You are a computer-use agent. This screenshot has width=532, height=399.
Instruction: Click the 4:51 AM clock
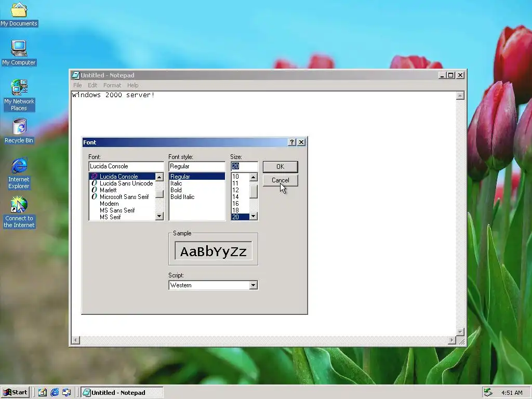[x=512, y=393]
